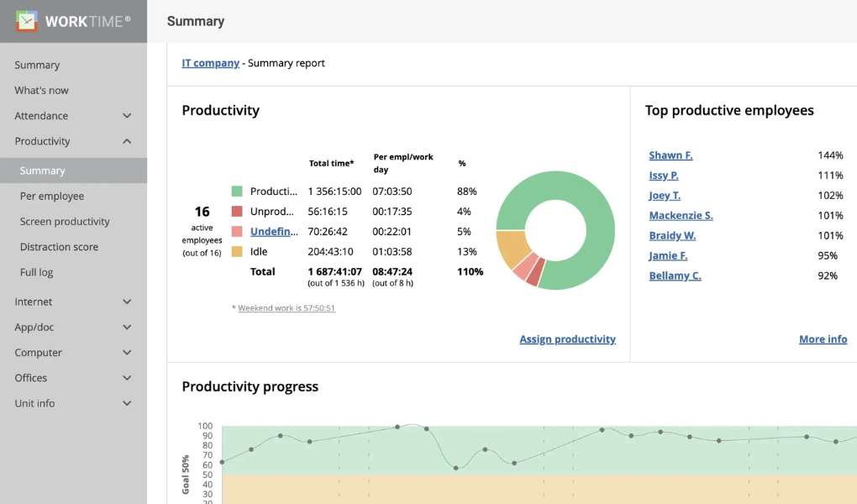
Task: Click the green Productive color swatch
Action: click(237, 192)
